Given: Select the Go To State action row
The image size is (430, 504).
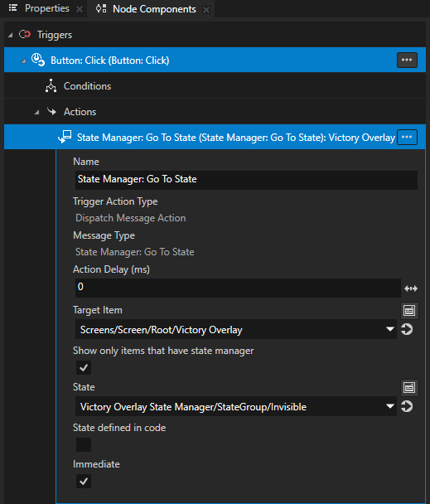Looking at the screenshot, I should click(215, 138).
